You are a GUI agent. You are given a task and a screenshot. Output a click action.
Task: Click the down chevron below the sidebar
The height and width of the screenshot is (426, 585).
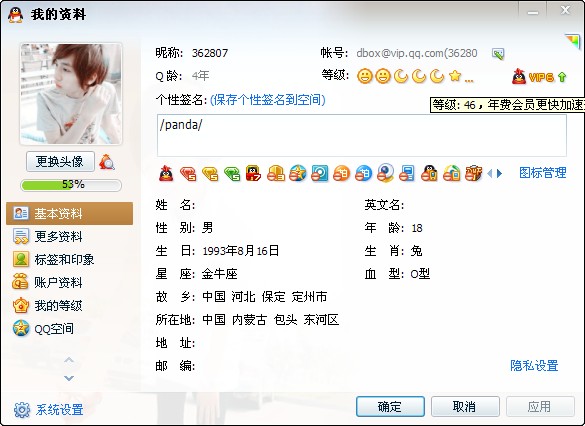click(69, 378)
